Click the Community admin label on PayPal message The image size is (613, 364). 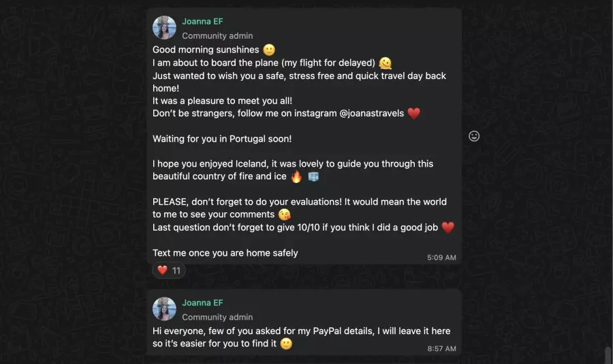(217, 317)
